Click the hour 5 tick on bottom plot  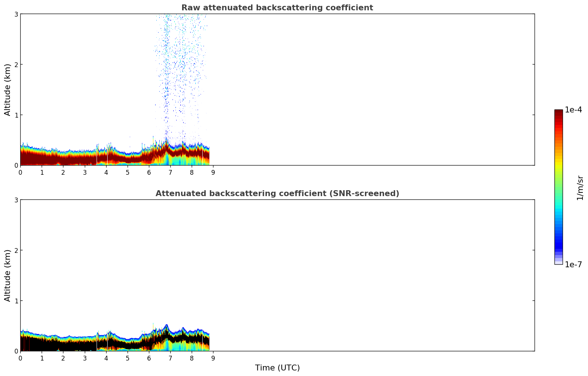128,358
